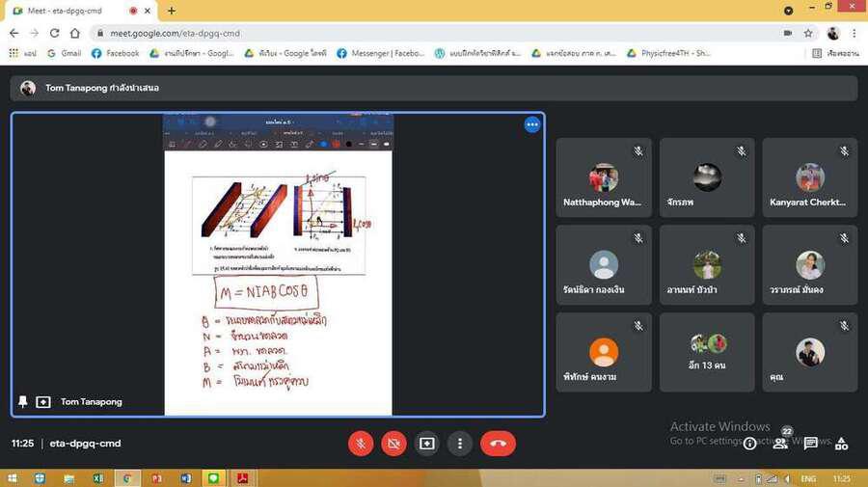Unmute the microphone in the call controls
Image resolution: width=868 pixels, height=487 pixels.
pos(361,444)
